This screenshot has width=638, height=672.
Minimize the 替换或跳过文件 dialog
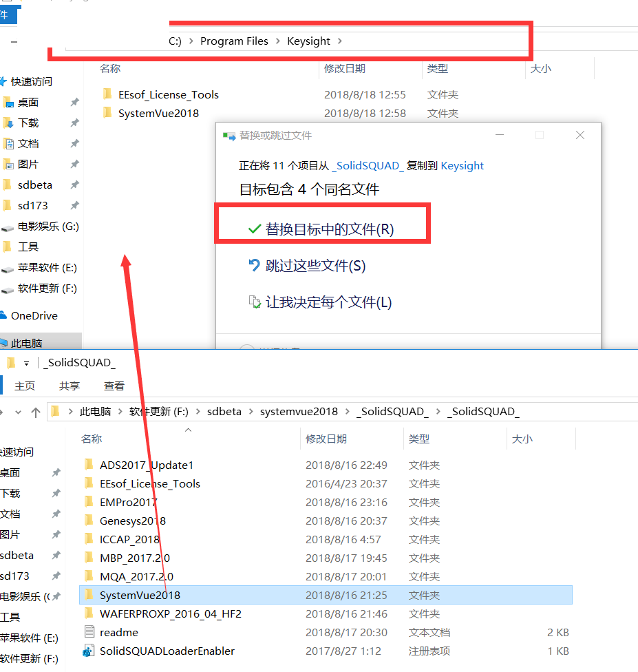tap(500, 135)
